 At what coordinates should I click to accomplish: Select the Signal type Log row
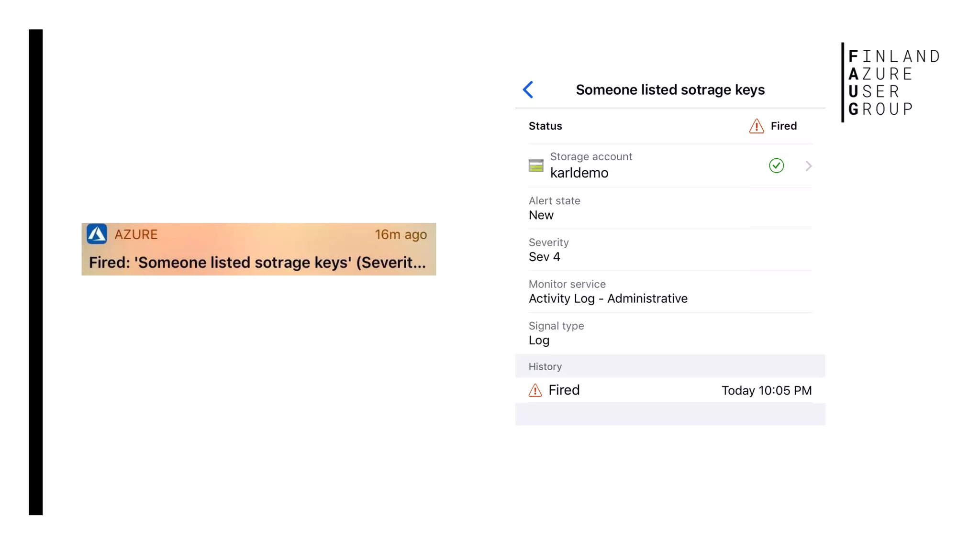670,333
